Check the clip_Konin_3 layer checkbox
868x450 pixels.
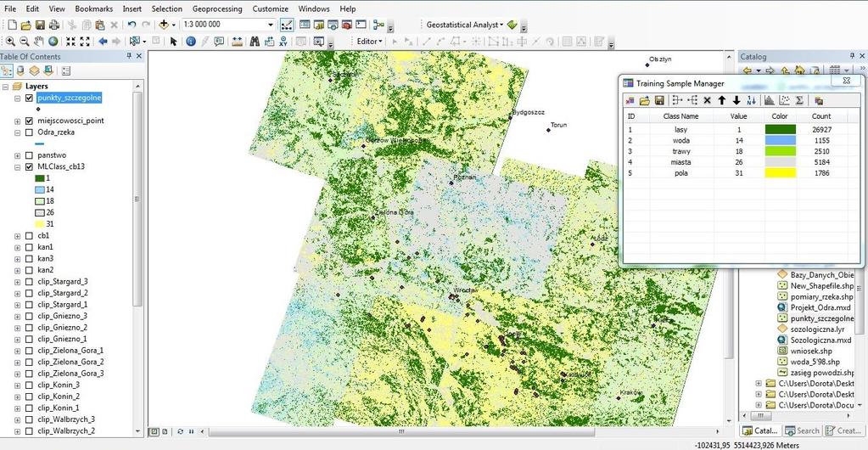pyautogui.click(x=30, y=385)
